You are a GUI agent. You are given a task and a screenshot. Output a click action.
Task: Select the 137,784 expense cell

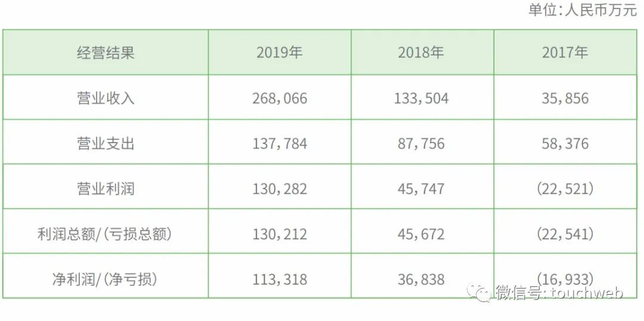[x=280, y=143]
